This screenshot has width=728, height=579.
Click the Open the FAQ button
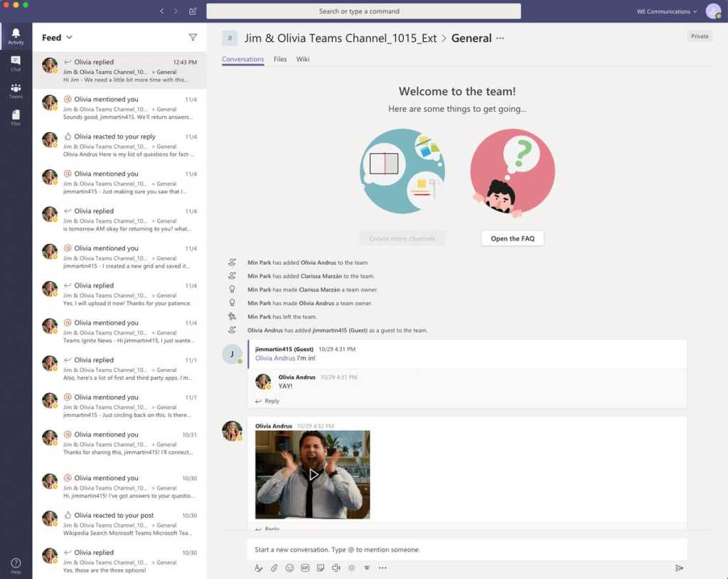512,238
